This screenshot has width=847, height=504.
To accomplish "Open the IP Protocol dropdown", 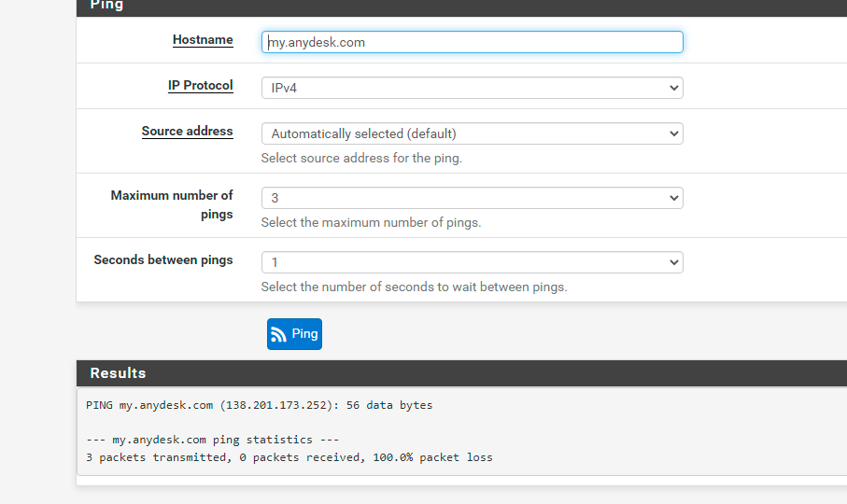I will click(x=473, y=88).
